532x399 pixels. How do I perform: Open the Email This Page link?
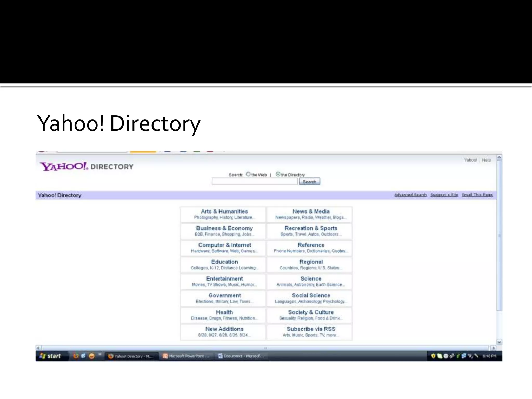477,195
